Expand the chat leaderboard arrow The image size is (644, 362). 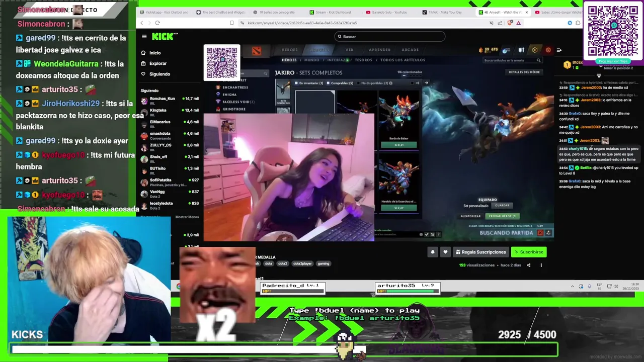point(599,75)
